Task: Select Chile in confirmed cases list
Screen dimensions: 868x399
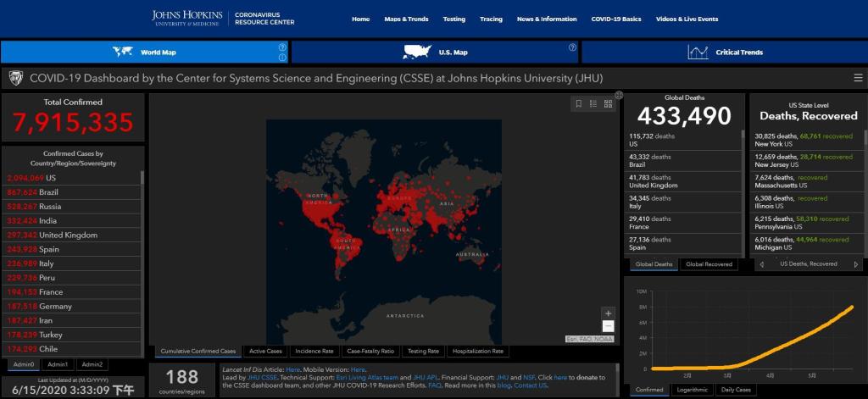Action: click(x=73, y=349)
